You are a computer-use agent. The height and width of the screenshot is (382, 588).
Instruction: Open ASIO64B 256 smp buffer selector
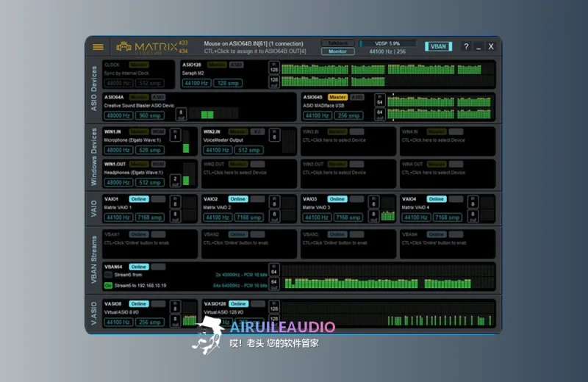pyautogui.click(x=348, y=115)
